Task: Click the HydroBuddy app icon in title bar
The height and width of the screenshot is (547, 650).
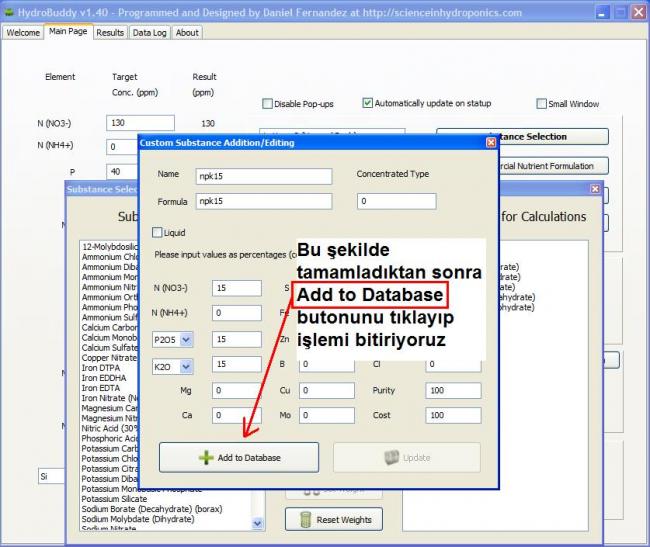Action: click(8, 12)
